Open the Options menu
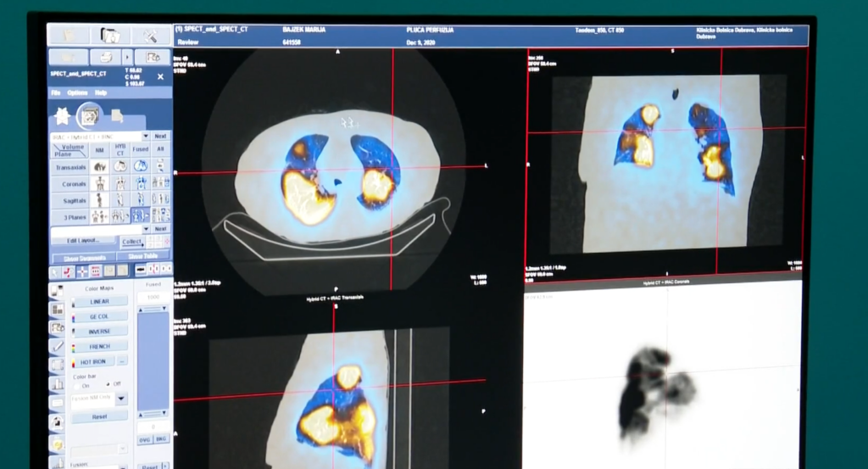The width and height of the screenshot is (868, 469). 77,92
